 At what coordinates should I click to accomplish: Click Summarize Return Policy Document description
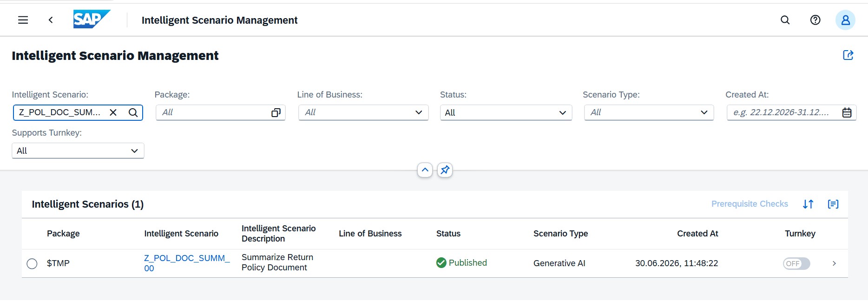(277, 262)
